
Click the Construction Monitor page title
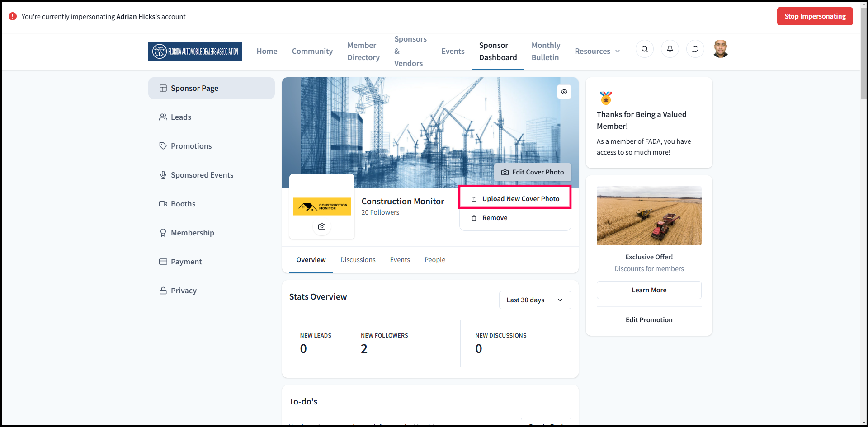403,201
